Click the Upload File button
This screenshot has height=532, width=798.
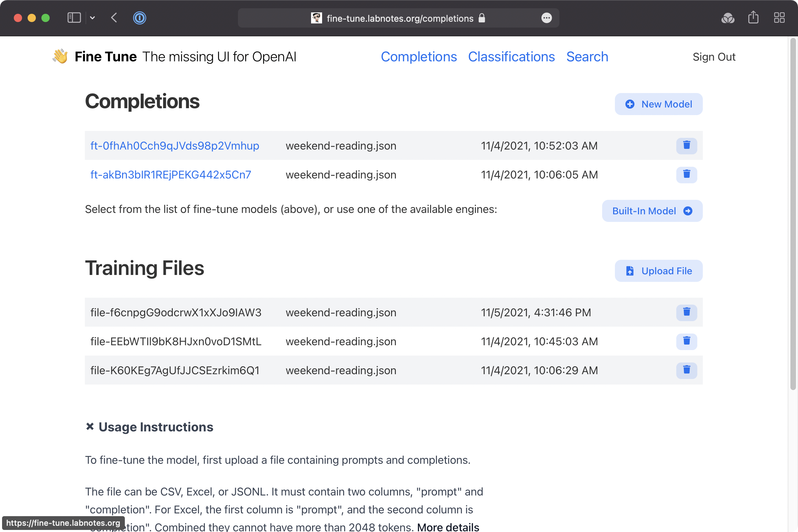point(658,271)
